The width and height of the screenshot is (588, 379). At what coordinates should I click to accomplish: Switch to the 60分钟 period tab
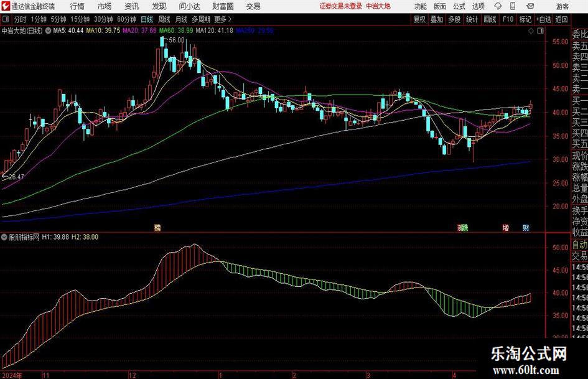tap(126, 19)
